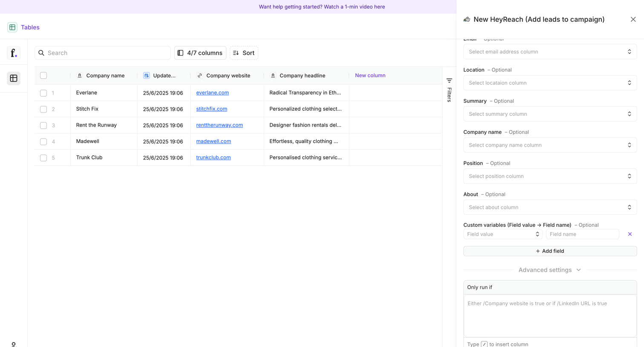
Task: Click the Personalised clothing servic... headline cell
Action: click(x=306, y=157)
